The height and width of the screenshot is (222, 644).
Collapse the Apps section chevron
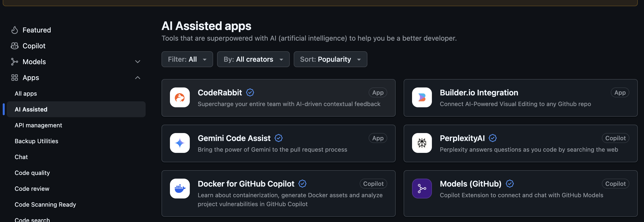pos(137,78)
